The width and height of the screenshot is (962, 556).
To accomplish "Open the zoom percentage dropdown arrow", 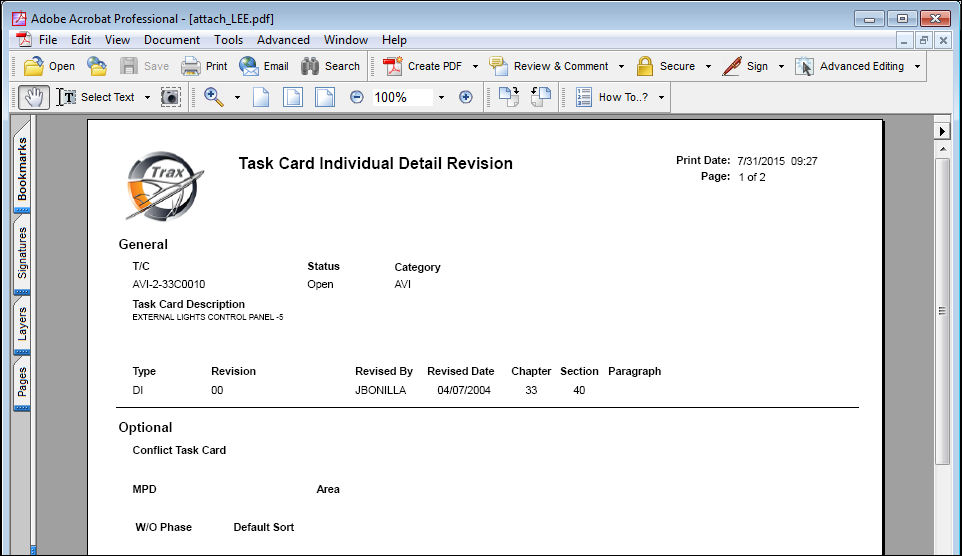I will tap(441, 98).
